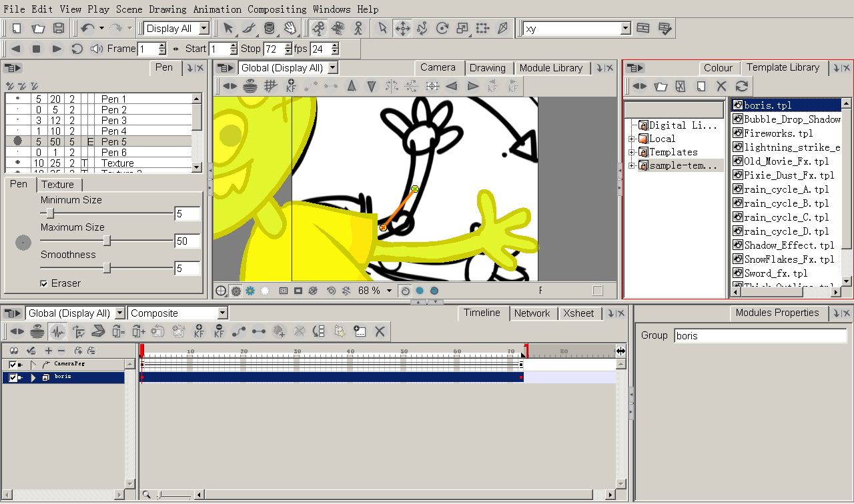Switch to the Drawing view tab
854x504 pixels.
(x=488, y=68)
